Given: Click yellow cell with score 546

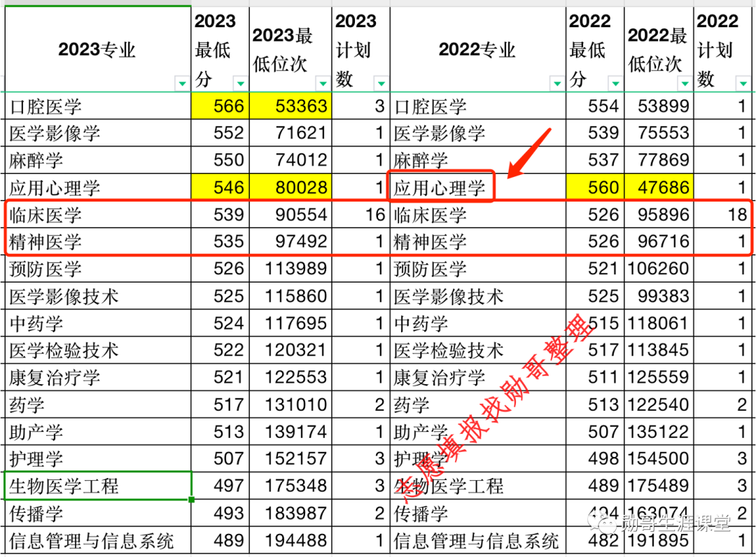Looking at the screenshot, I should coord(220,188).
